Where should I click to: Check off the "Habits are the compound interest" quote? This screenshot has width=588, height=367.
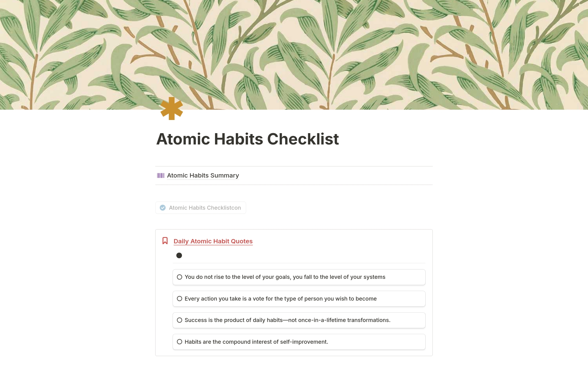tap(179, 342)
